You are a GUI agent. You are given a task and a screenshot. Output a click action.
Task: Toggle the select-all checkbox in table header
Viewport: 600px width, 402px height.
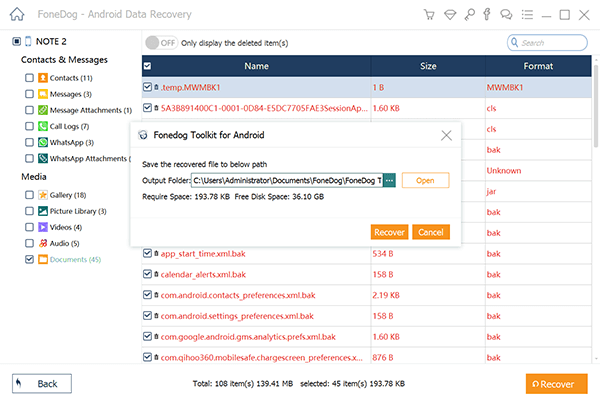(x=147, y=66)
